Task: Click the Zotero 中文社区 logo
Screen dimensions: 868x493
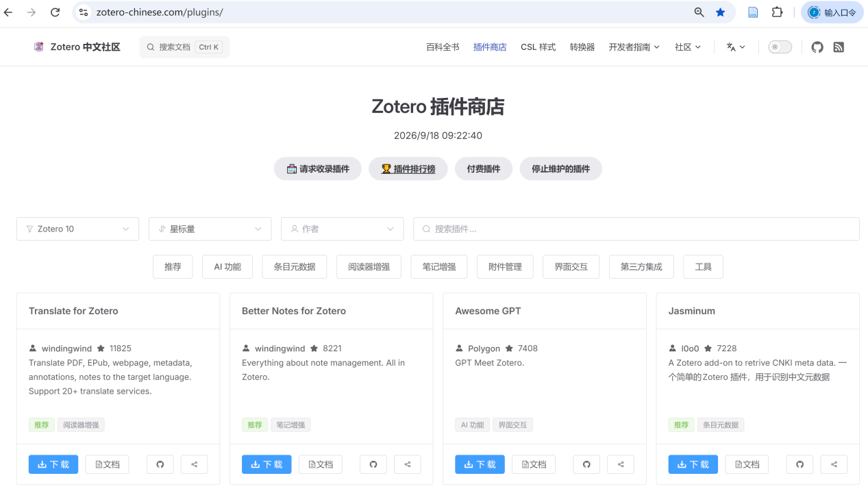Action: tap(77, 47)
